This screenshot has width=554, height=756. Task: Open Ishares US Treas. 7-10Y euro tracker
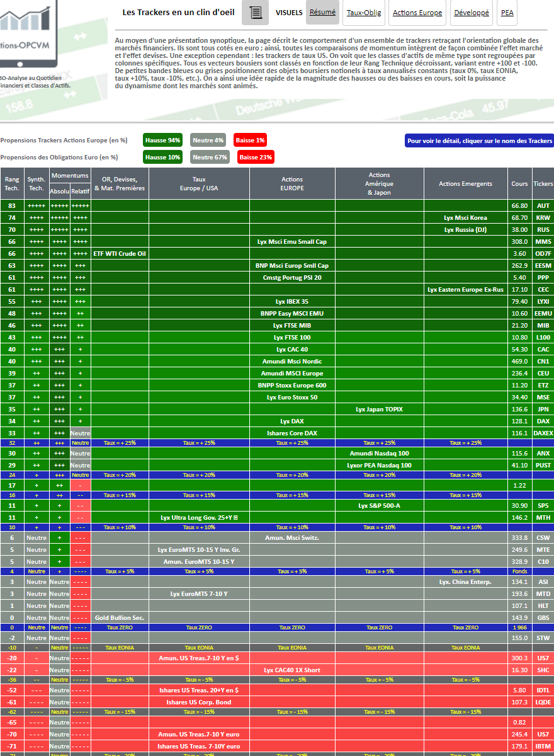pos(199,746)
